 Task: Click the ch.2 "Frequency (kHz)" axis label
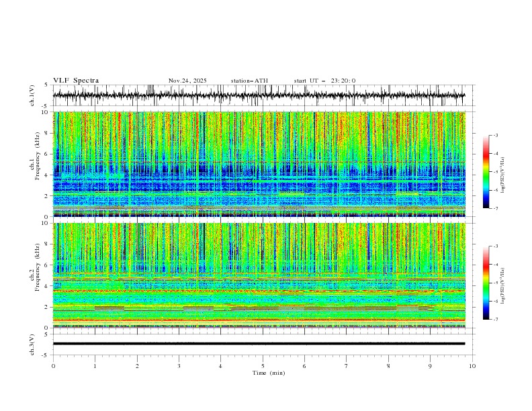pos(37,267)
